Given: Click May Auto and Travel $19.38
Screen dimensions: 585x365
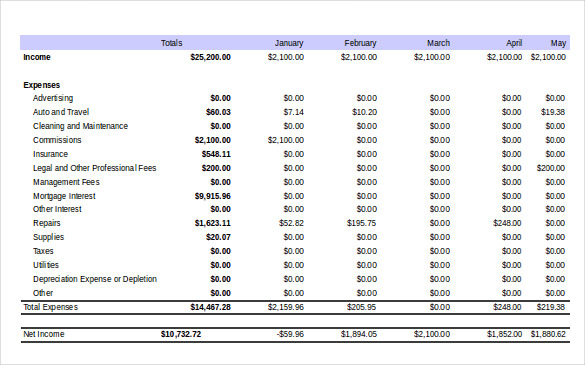Looking at the screenshot, I should click(x=553, y=112).
